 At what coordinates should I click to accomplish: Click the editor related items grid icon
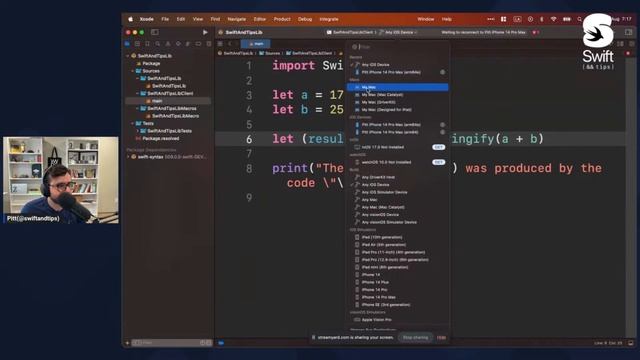coord(220,44)
